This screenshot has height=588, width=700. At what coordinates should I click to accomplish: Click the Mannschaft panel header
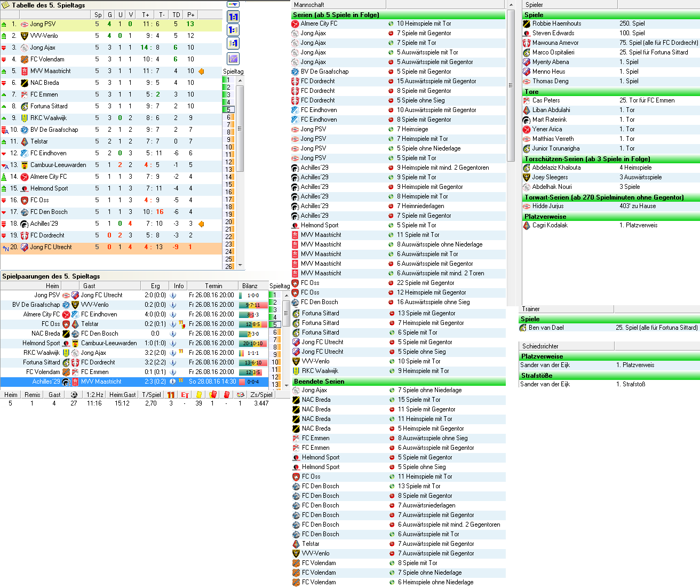[x=339, y=4]
